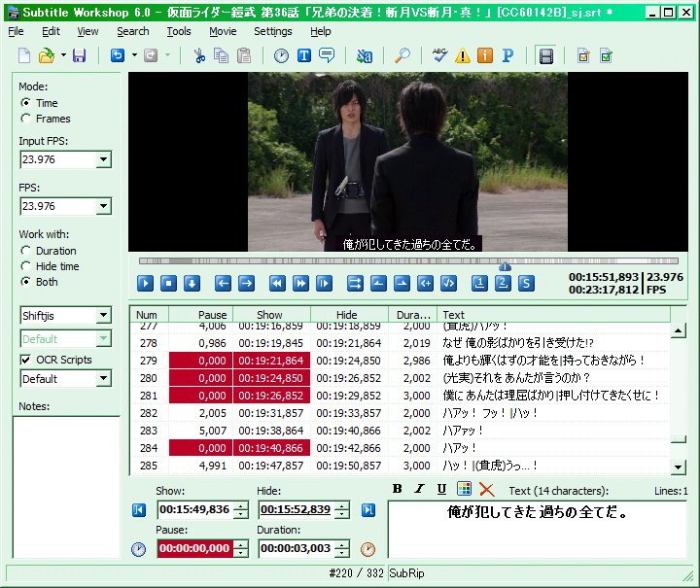Open the View menu
This screenshot has height=588, width=700.
point(87,31)
